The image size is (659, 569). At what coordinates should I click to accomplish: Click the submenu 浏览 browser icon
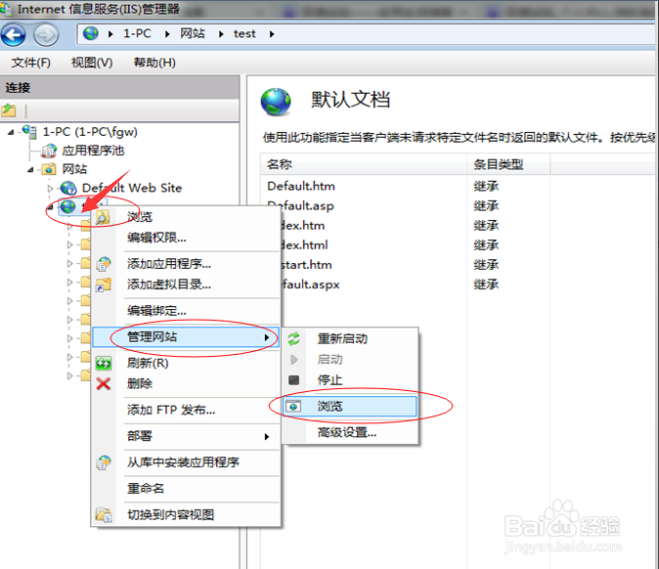293,406
